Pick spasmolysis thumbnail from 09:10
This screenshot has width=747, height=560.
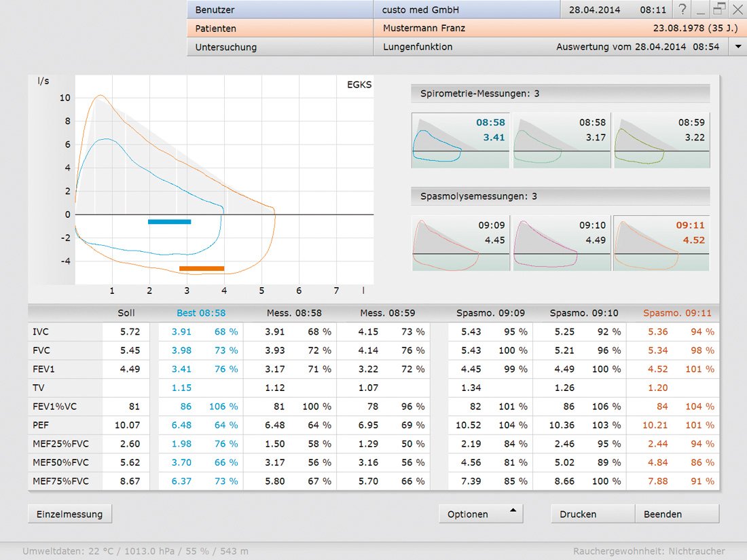pos(560,244)
